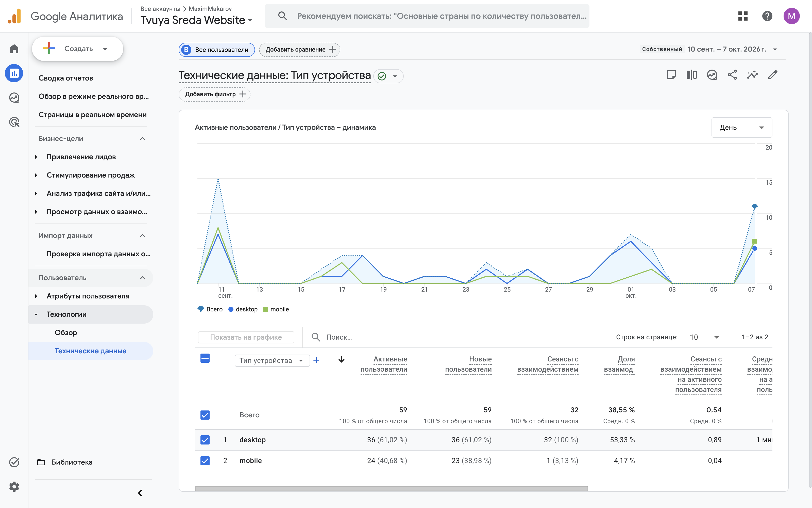
Task: Select Обзор under Технологии
Action: coord(66,332)
